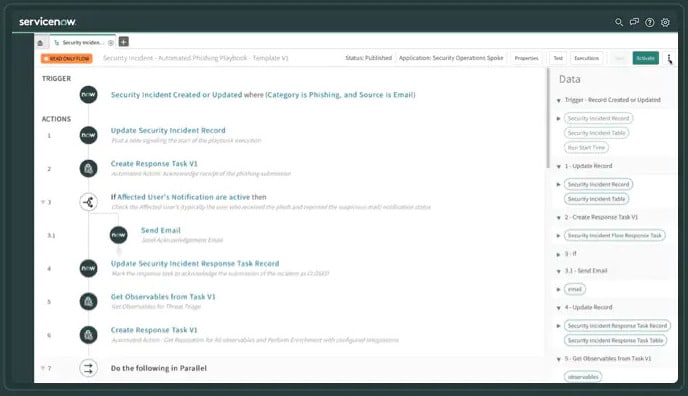This screenshot has height=396, width=688.
Task: Expand Security Incident Flow Response Task pill arrow
Action: (x=558, y=236)
